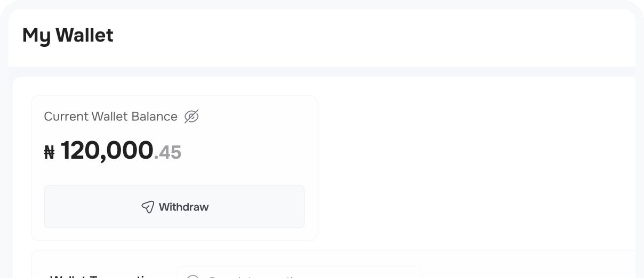Hide the wallet balance with eye icon

tap(191, 116)
